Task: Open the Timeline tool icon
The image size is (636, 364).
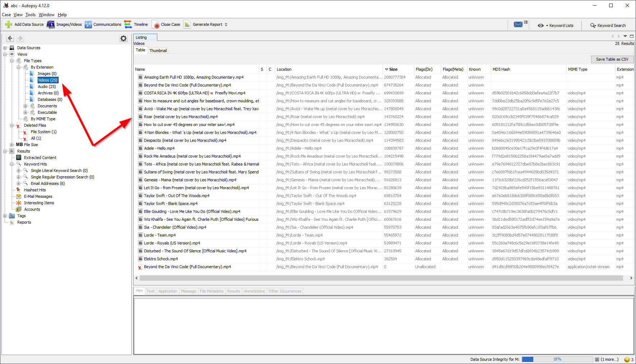Action: pyautogui.click(x=128, y=24)
